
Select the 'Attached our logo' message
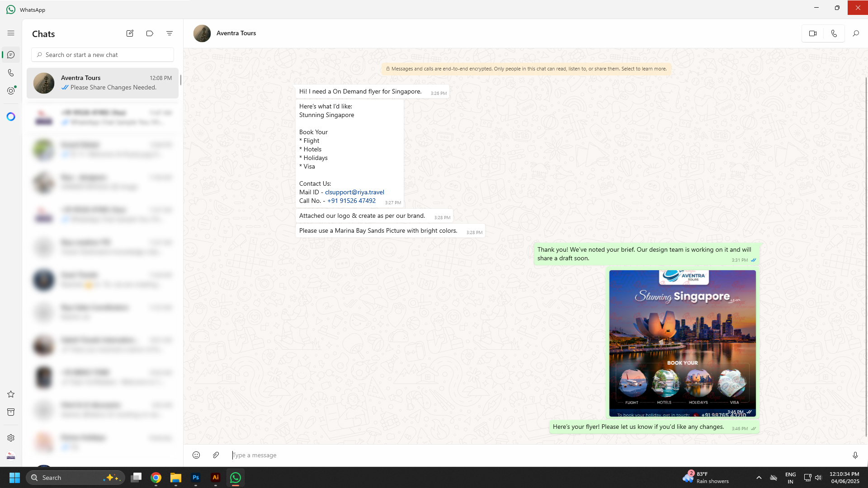[374, 216]
